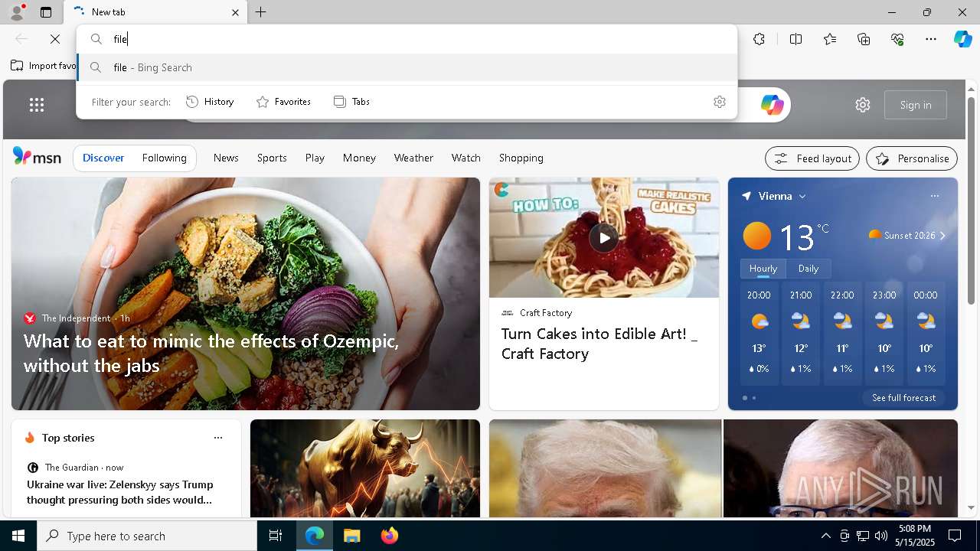The image size is (980, 551).
Task: Open Top stories more options ellipsis
Action: point(218,438)
